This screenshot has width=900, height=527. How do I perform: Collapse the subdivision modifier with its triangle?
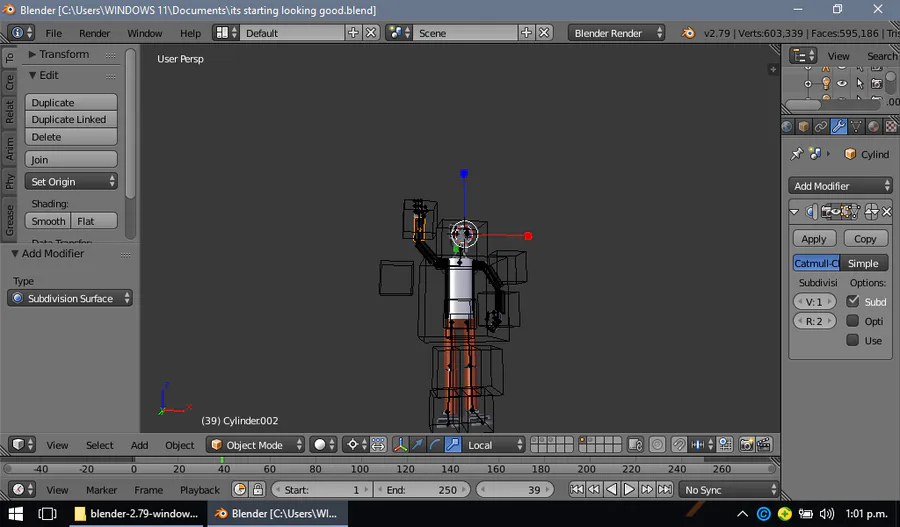pos(794,212)
